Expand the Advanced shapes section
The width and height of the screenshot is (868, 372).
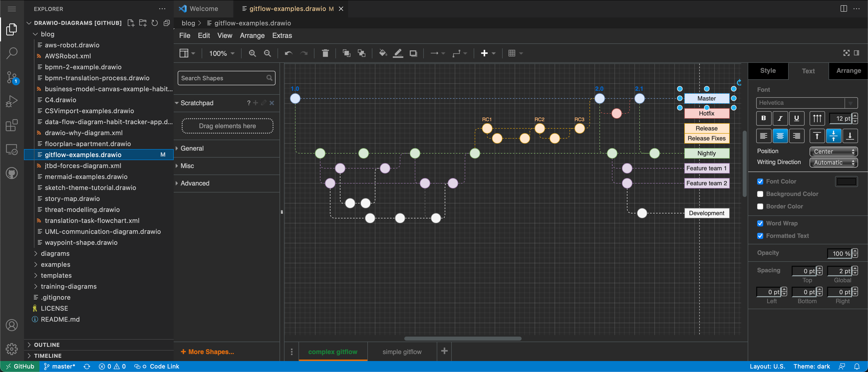(195, 183)
